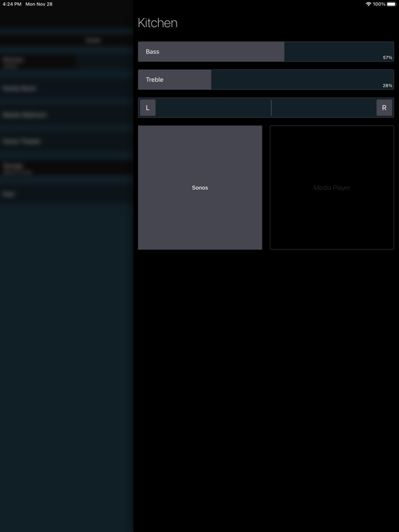Tap the battery icon in status bar
Viewport: 399px width, 532px height.
391,4
